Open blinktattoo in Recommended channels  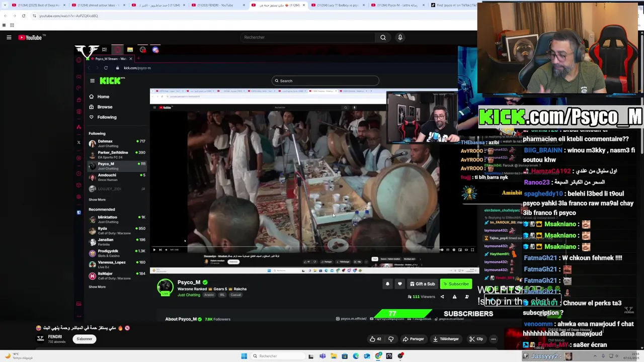coord(117,219)
